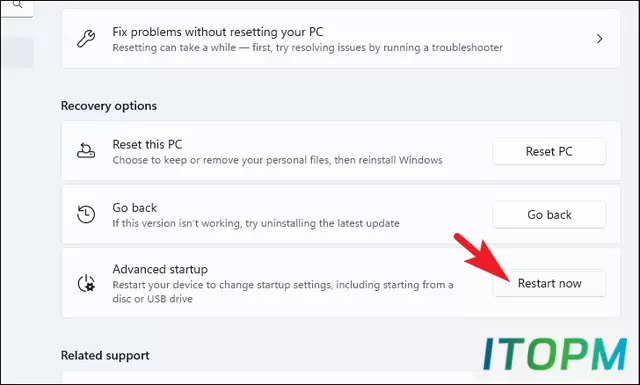Click the Reset this PC title text
The height and width of the screenshot is (385, 640).
pyautogui.click(x=147, y=144)
